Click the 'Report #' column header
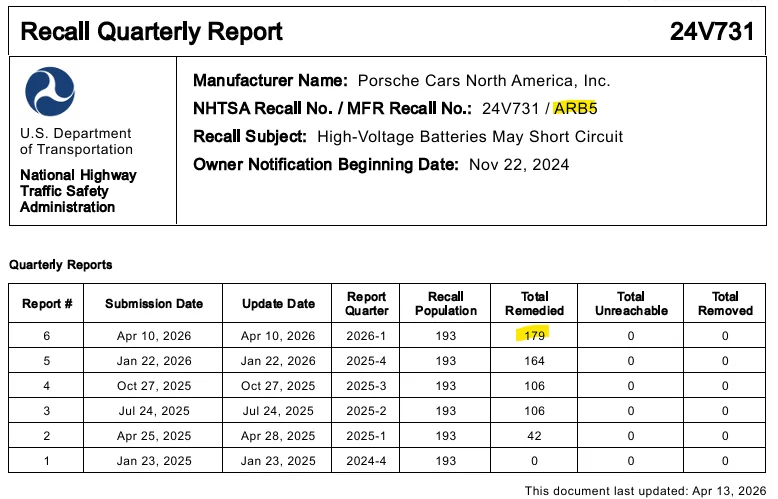 click(47, 304)
